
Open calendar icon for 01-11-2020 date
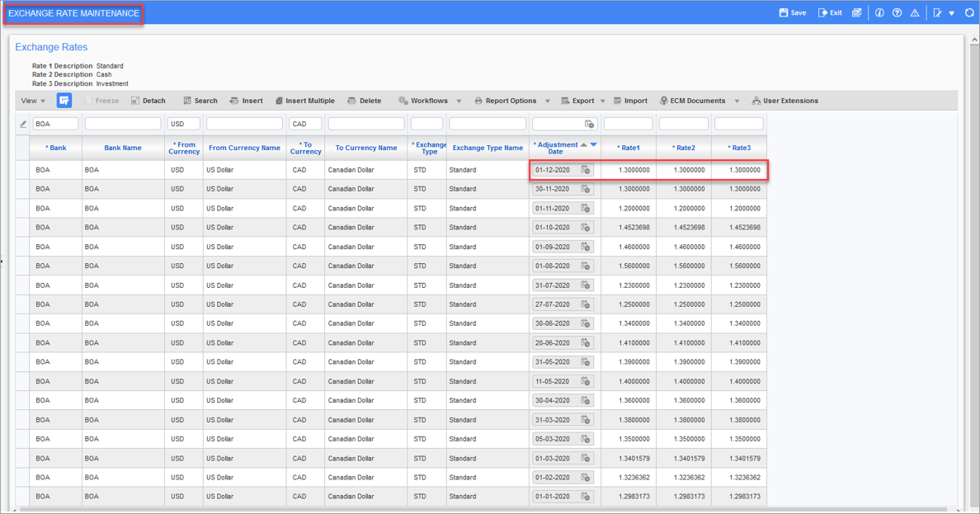(586, 208)
